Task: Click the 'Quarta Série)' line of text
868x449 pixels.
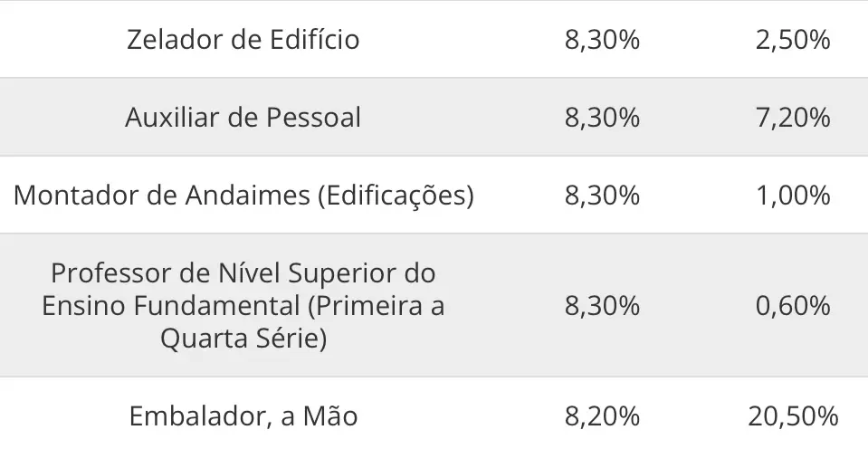Action: [x=243, y=339]
